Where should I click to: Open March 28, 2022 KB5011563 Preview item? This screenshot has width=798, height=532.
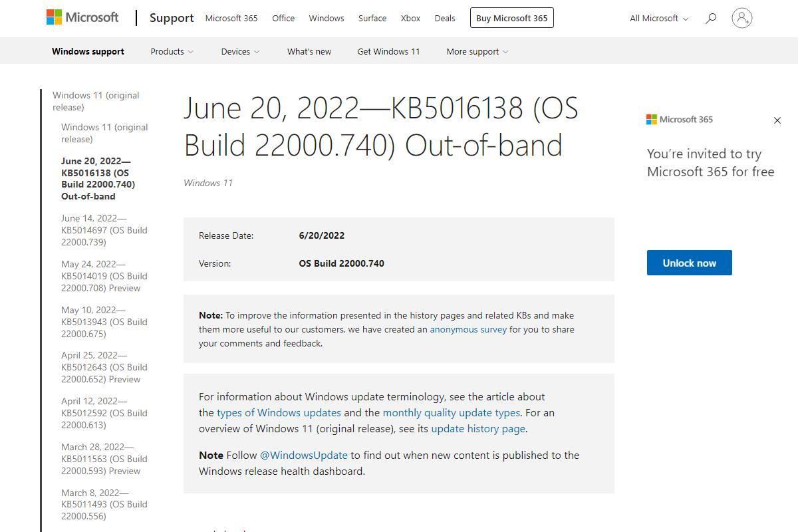click(x=104, y=459)
